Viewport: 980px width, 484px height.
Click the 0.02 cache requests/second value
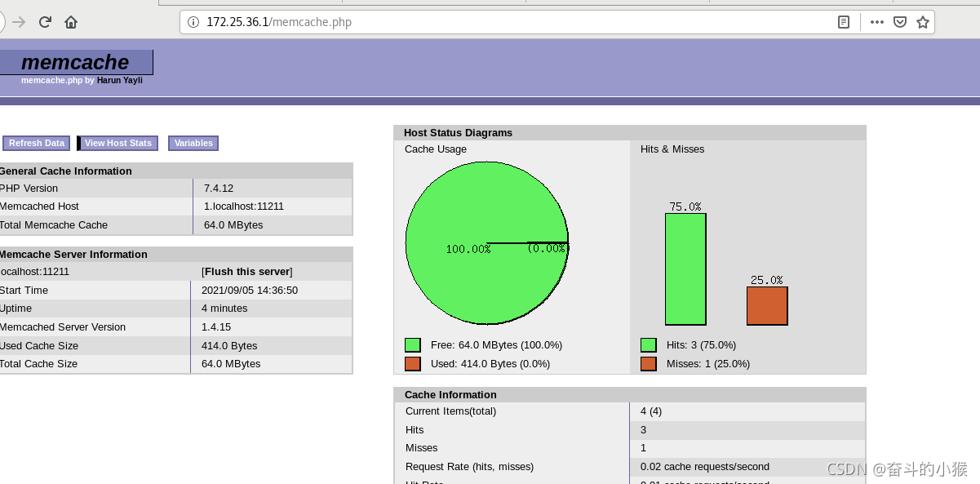705,467
